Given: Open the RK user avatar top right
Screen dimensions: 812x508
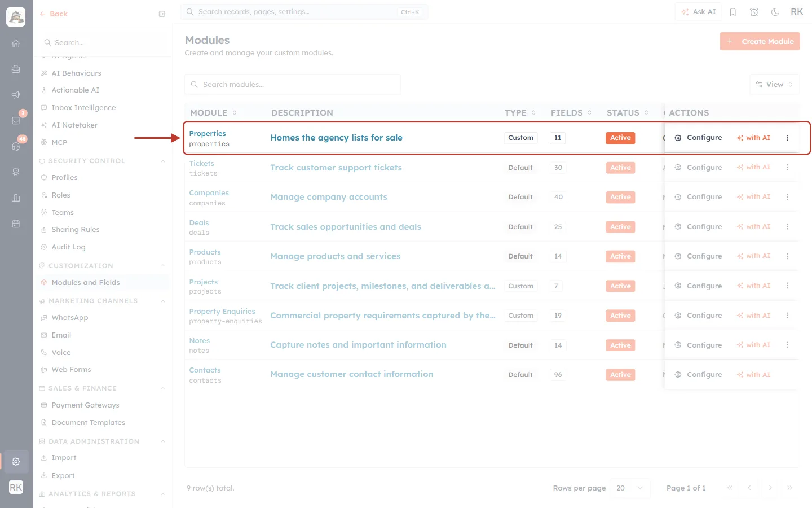Looking at the screenshot, I should coord(797,12).
